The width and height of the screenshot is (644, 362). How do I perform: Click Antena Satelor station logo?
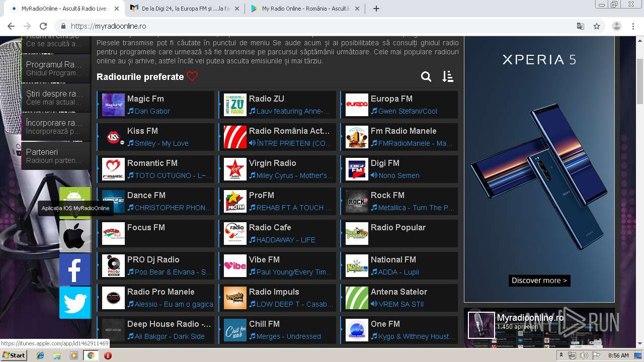(x=357, y=298)
